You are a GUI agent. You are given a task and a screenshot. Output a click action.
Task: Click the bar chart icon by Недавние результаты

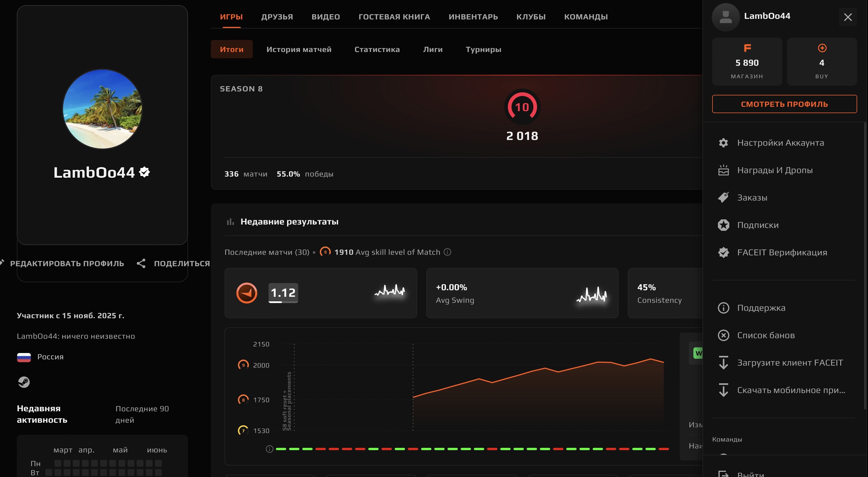point(231,222)
